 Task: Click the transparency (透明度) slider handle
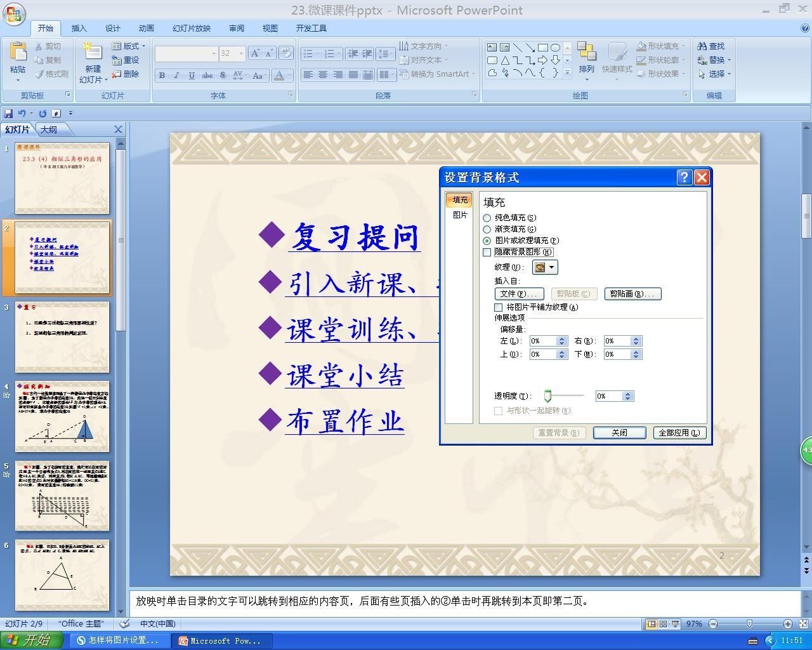point(547,396)
